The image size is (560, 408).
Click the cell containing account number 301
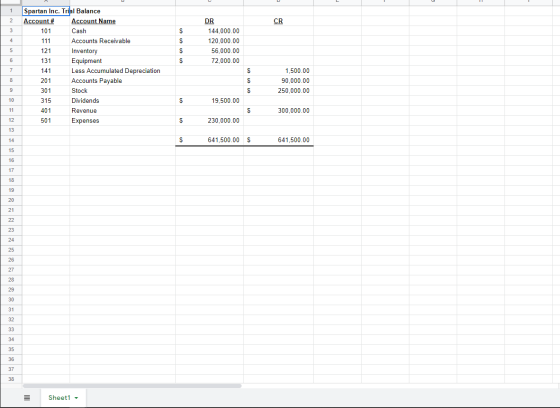(x=46, y=91)
